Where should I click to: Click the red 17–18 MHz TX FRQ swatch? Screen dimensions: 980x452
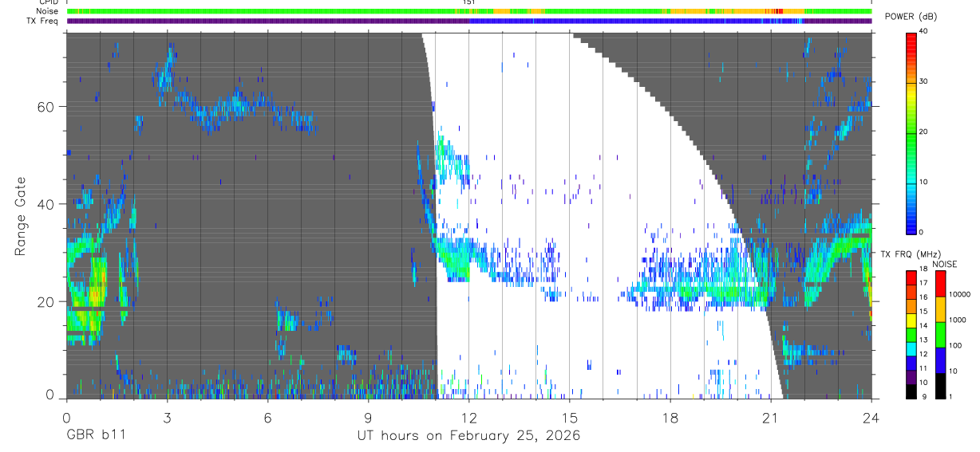pyautogui.click(x=911, y=278)
